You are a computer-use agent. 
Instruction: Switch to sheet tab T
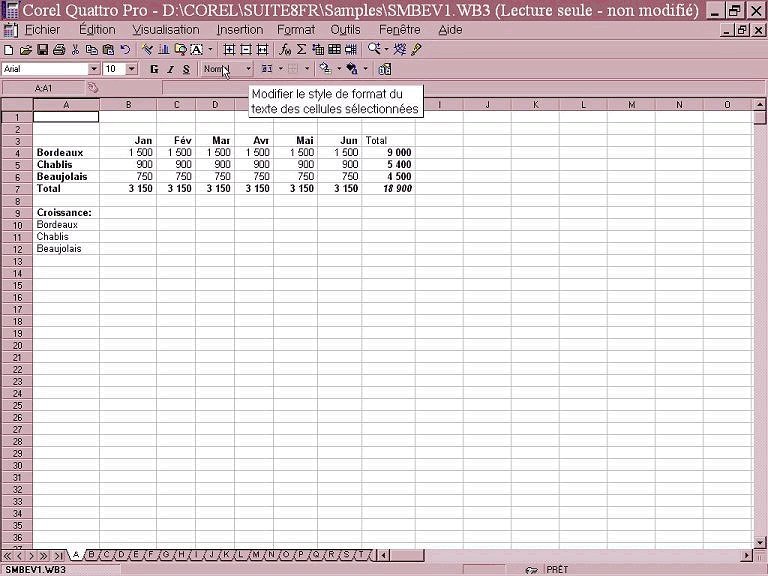pyautogui.click(x=361, y=555)
